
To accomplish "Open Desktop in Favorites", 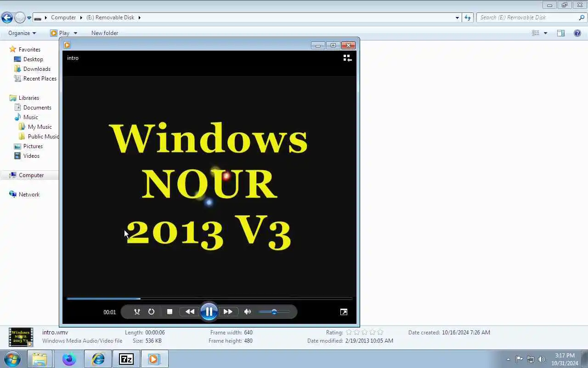I will [x=33, y=59].
